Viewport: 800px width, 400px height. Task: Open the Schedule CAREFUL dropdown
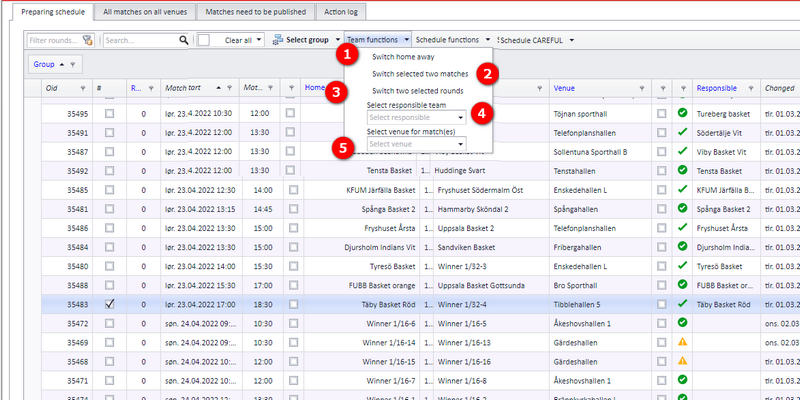pos(571,40)
